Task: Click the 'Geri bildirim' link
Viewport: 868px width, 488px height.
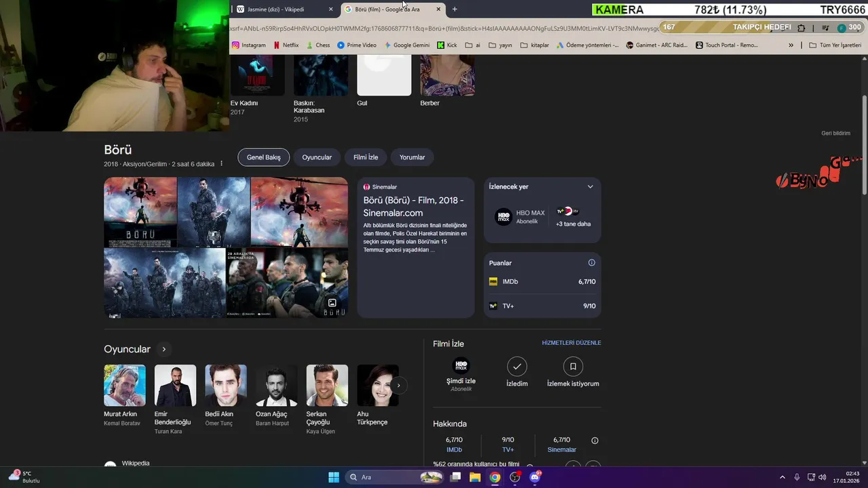Action: click(x=835, y=134)
